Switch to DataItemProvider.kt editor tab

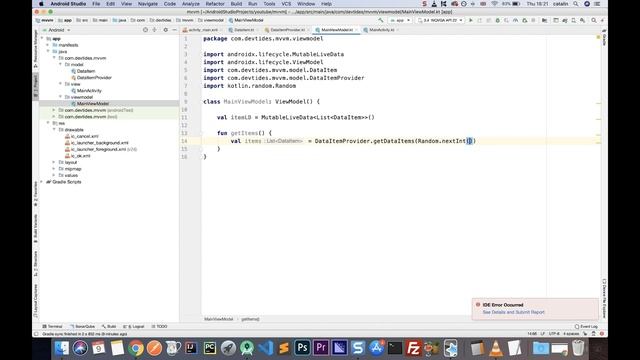[x=287, y=30]
